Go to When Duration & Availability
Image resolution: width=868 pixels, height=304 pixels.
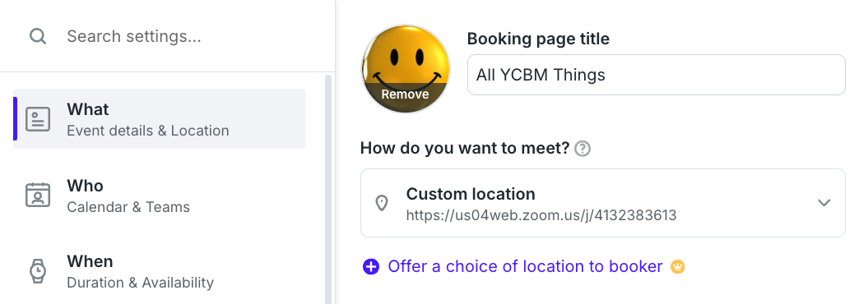160,271
